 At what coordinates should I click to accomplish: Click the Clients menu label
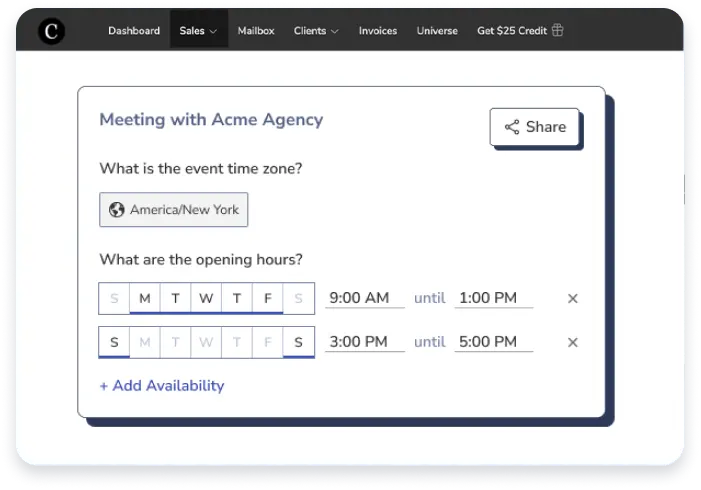tap(310, 31)
